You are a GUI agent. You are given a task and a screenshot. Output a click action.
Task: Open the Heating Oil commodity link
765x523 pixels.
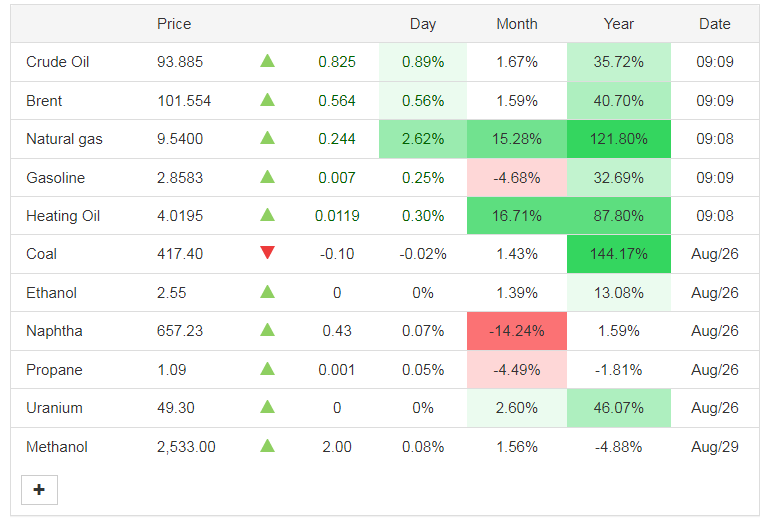pos(63,216)
